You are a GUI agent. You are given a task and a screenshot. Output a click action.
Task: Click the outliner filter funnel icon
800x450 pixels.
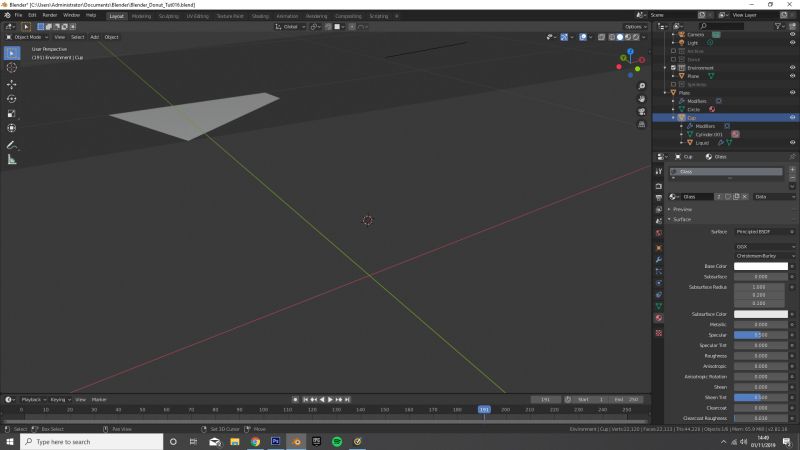(778, 26)
